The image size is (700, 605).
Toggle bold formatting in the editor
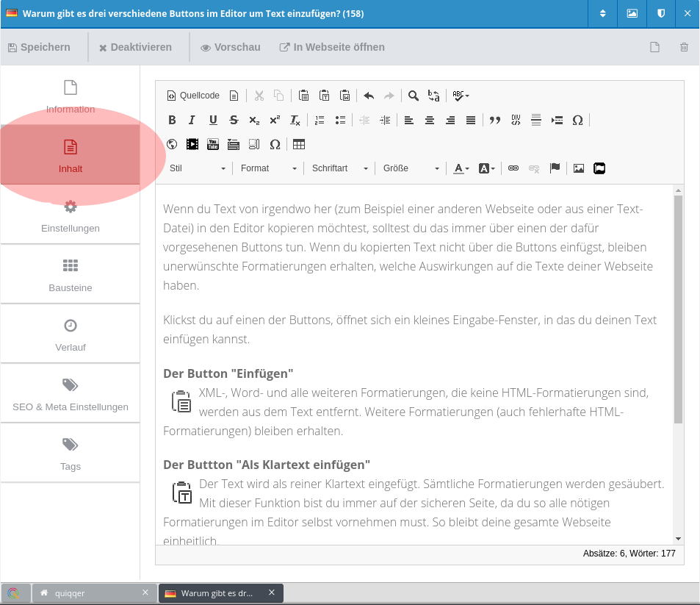coord(172,120)
